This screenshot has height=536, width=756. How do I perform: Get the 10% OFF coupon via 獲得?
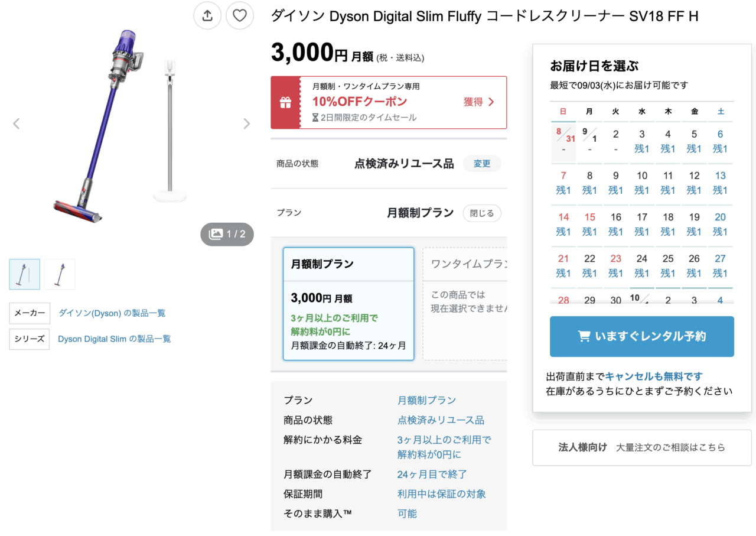click(478, 102)
